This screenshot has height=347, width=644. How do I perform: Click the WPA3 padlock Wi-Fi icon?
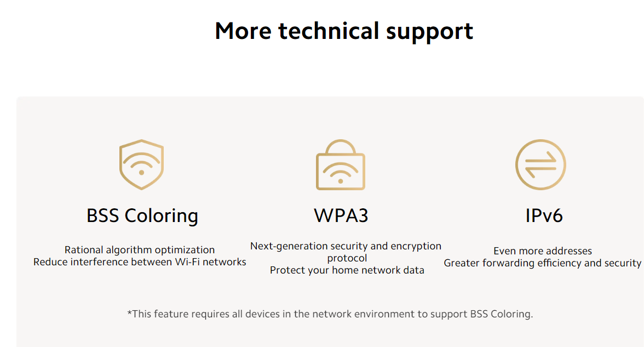click(341, 164)
